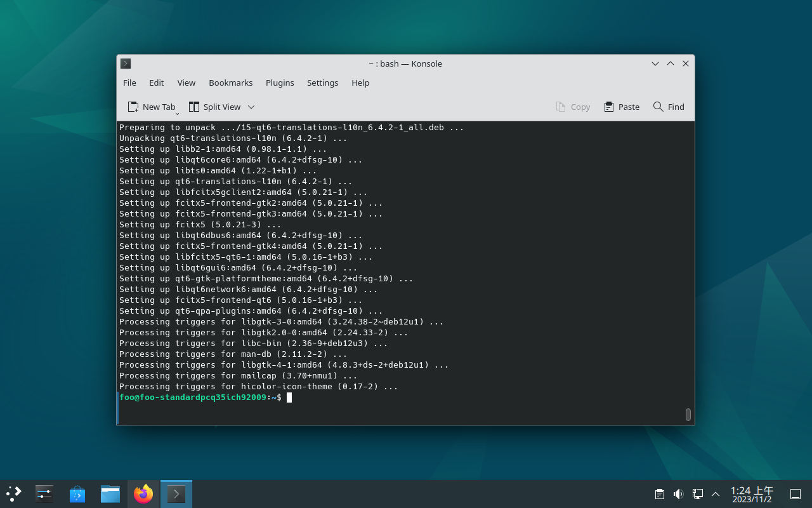Open the Plugins menu
This screenshot has width=812, height=508.
(x=280, y=83)
